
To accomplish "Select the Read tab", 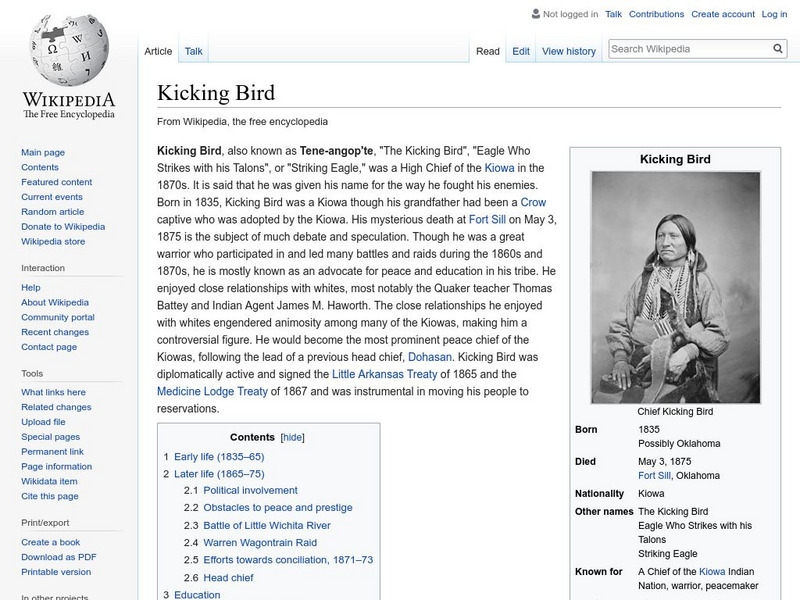I will click(x=488, y=51).
